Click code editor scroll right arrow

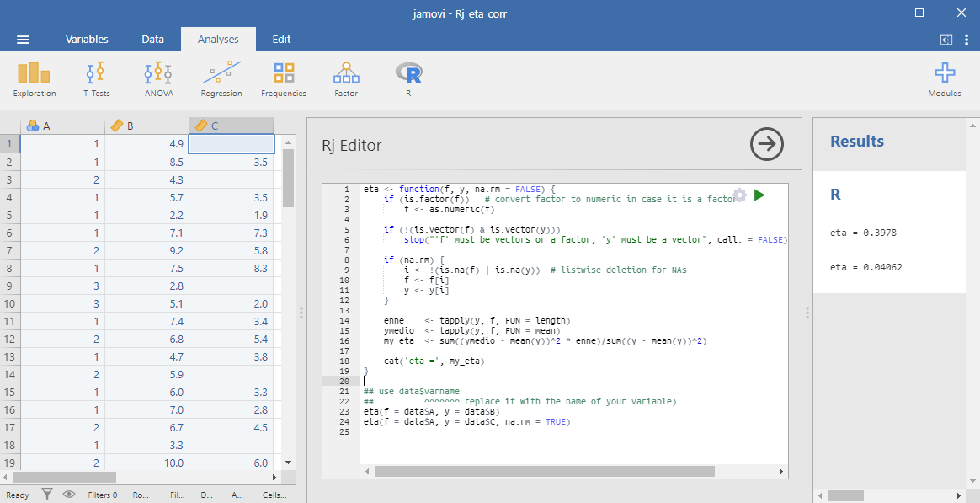tap(781, 471)
